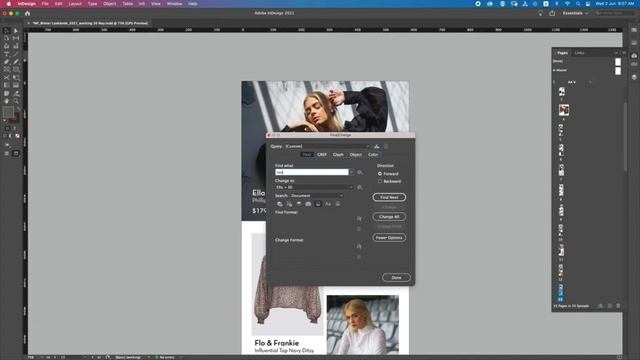
Task: Click the Fewer Options button
Action: 389,238
